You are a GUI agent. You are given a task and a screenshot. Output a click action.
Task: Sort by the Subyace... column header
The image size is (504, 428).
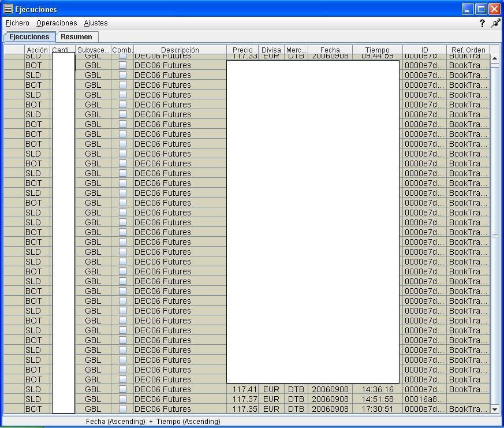(x=93, y=50)
